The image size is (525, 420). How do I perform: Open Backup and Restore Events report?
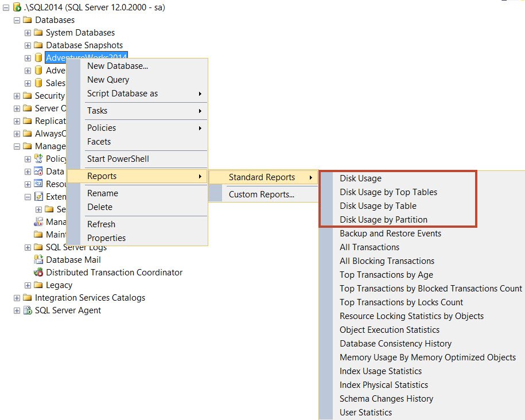click(x=390, y=234)
